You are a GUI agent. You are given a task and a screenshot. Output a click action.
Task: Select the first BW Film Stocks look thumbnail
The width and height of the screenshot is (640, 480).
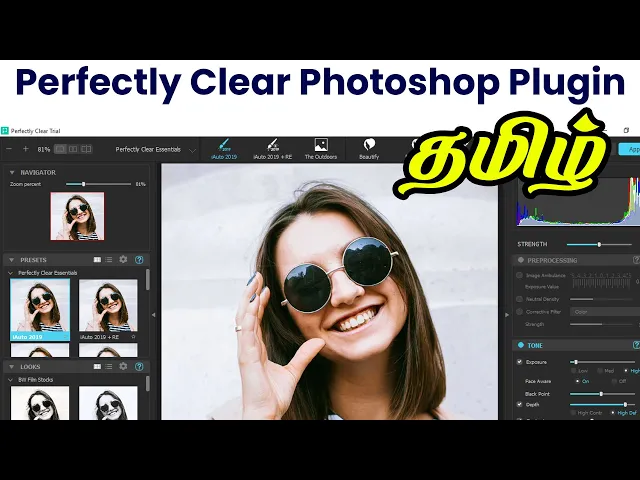pyautogui.click(x=40, y=403)
